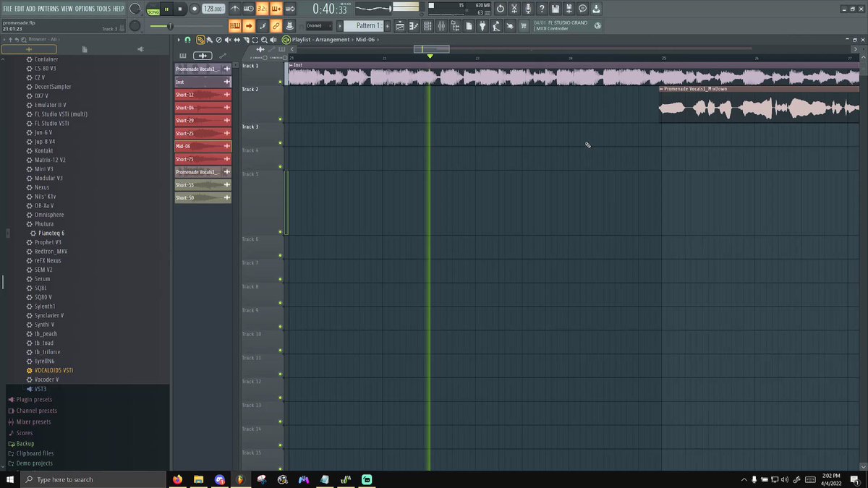Open the VIEW menu

(67, 9)
